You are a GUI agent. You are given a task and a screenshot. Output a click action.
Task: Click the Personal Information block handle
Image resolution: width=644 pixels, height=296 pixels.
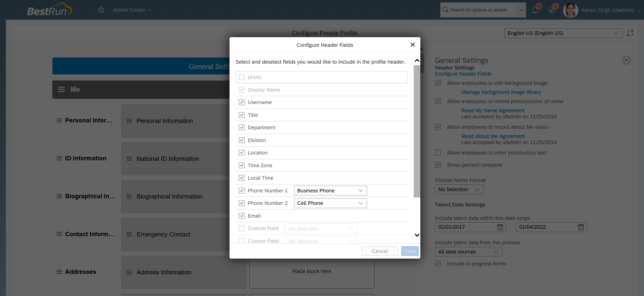pos(129,121)
